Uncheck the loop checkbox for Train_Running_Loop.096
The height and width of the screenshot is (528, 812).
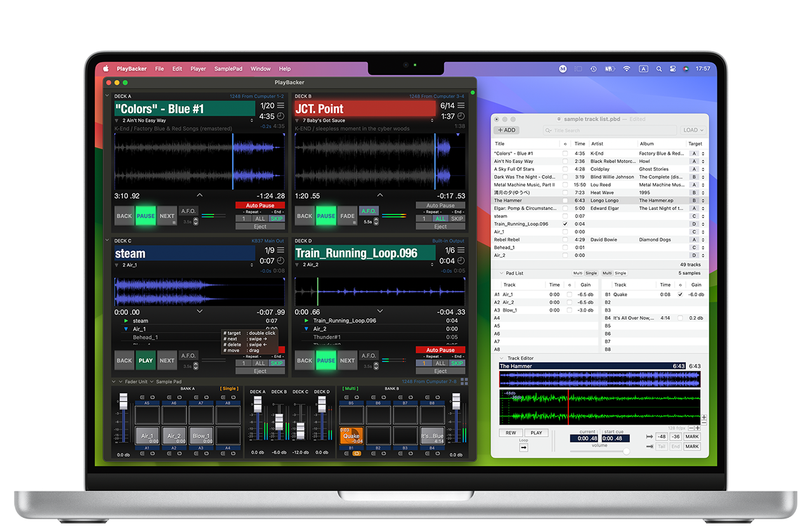click(x=565, y=224)
